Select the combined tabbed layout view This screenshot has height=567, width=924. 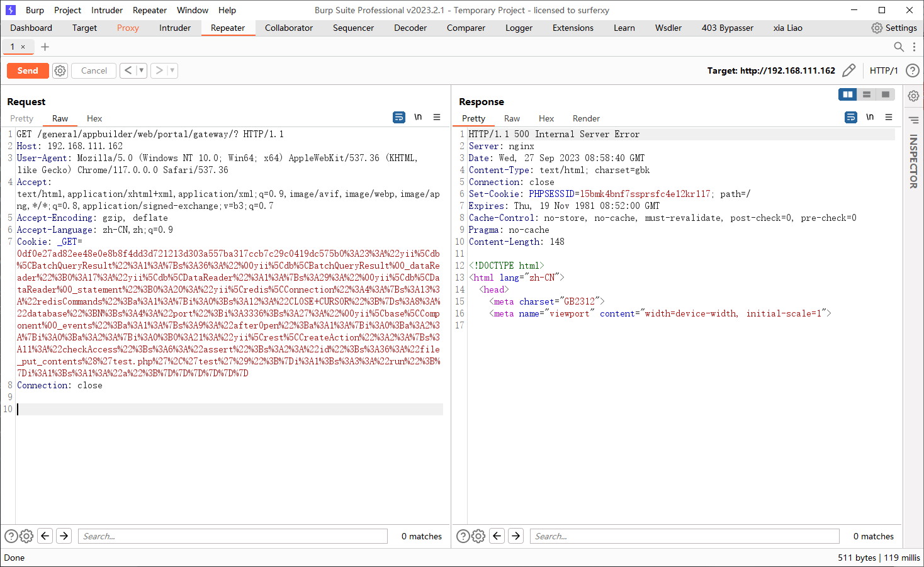click(886, 94)
